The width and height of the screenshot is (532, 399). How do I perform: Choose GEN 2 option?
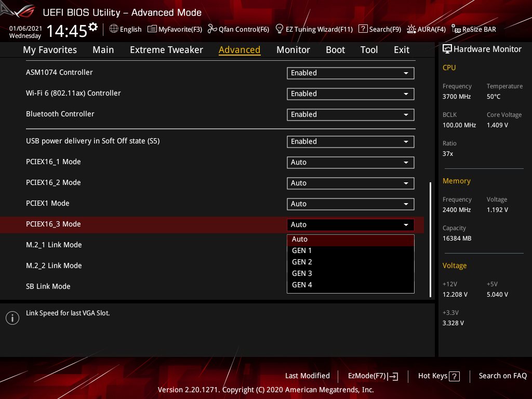click(x=351, y=262)
